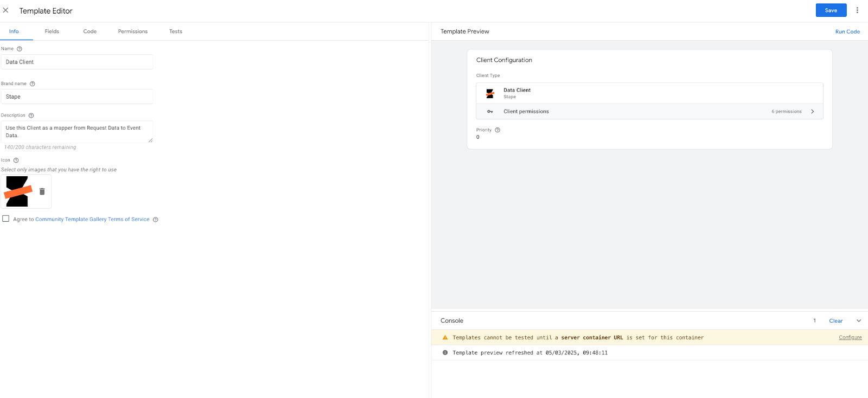This screenshot has width=868, height=398.
Task: Click the blue Save button
Action: click(x=831, y=10)
